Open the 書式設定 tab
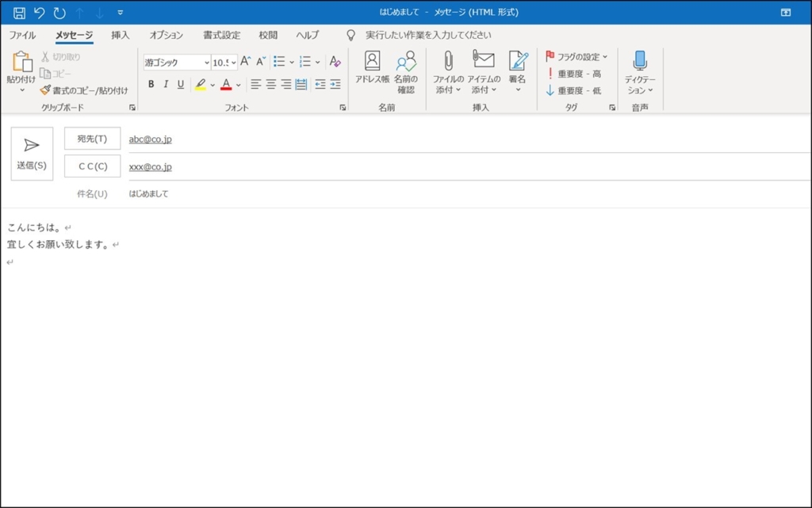812x508 pixels. point(222,35)
